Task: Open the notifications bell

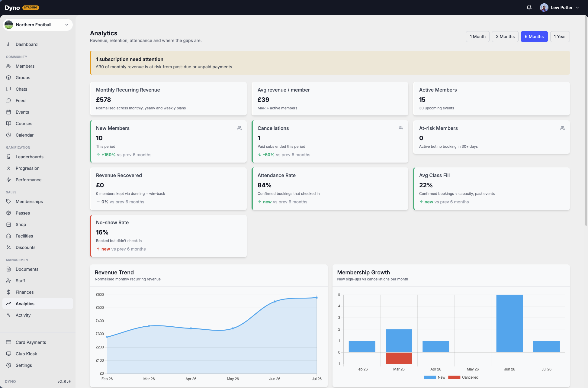Action: [x=529, y=8]
